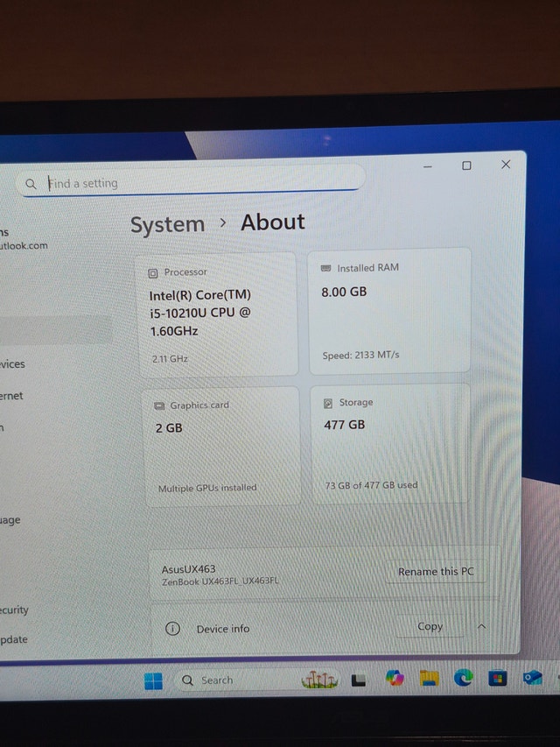Open the sidebar item ending in 'pdate'
The width and height of the screenshot is (560, 747).
point(14,639)
